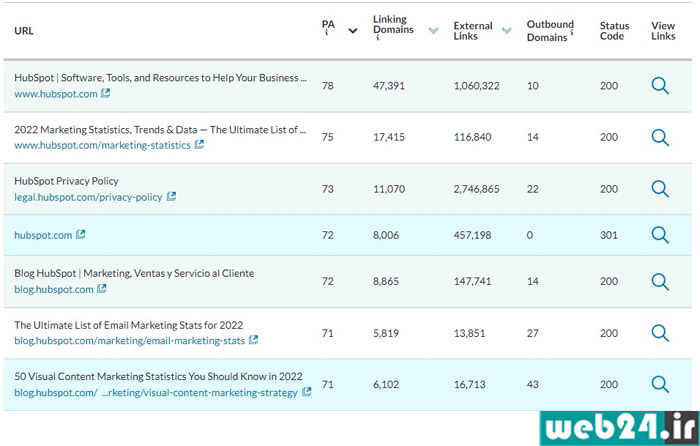Click title 'Blog HubSpot | Marketing, Ventas y Servicio'
Screen dimensions: 700x446
tap(134, 273)
